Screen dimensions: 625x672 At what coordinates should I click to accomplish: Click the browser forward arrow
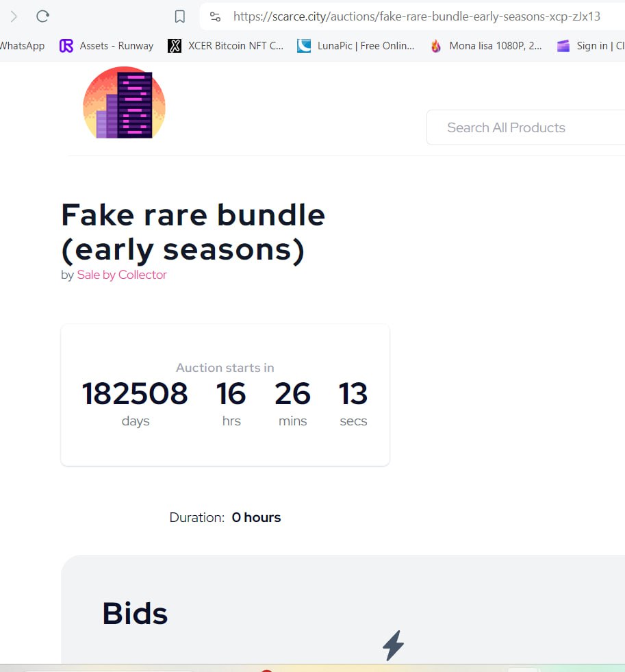pyautogui.click(x=14, y=16)
